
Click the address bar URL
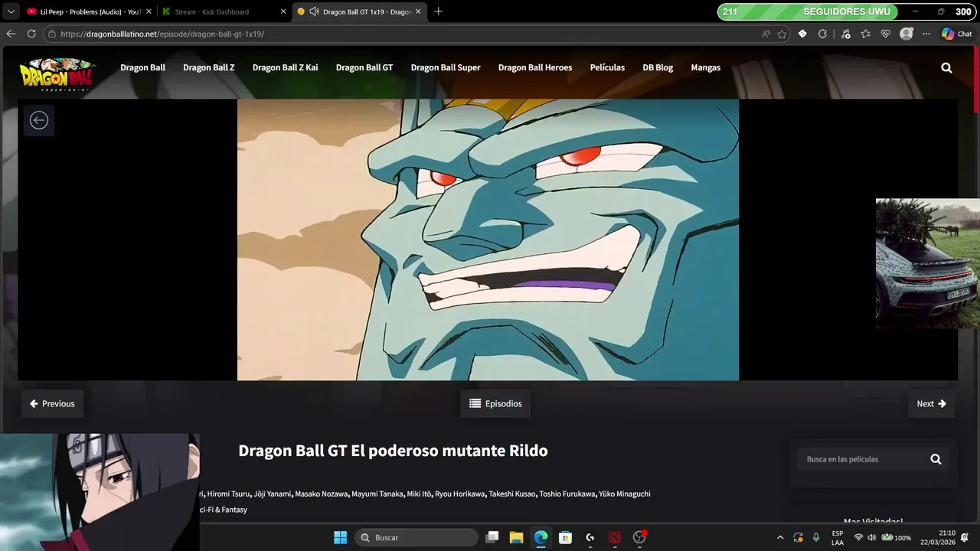click(162, 34)
